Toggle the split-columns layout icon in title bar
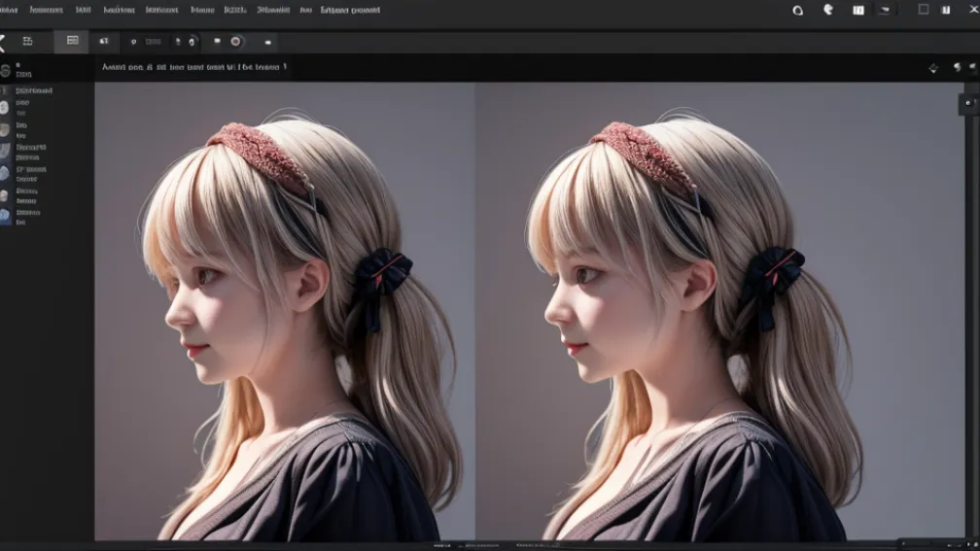This screenshot has width=980, height=551. click(x=858, y=10)
